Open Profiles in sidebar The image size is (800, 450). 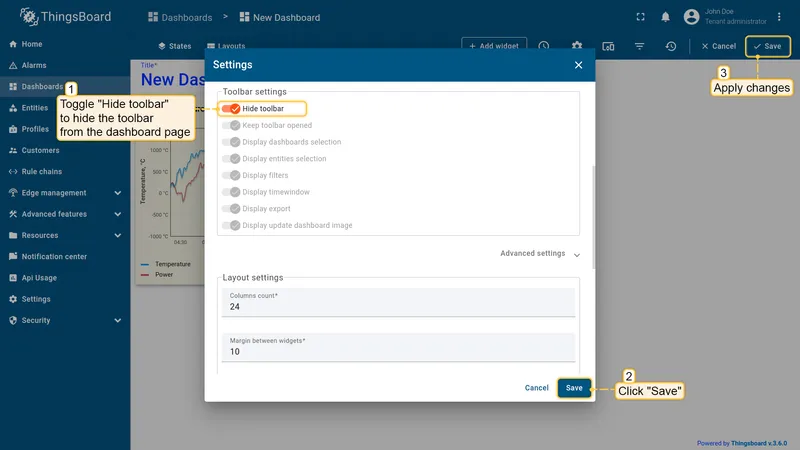tap(65, 129)
